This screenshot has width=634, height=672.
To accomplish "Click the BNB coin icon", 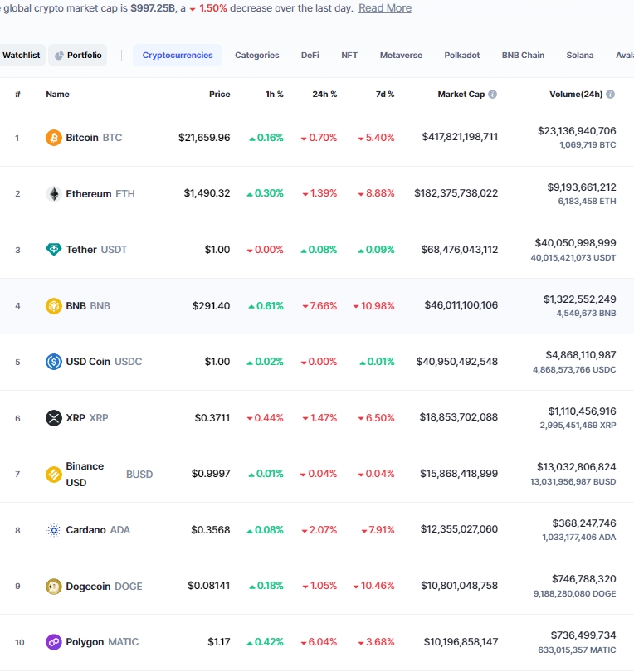I will (53, 305).
